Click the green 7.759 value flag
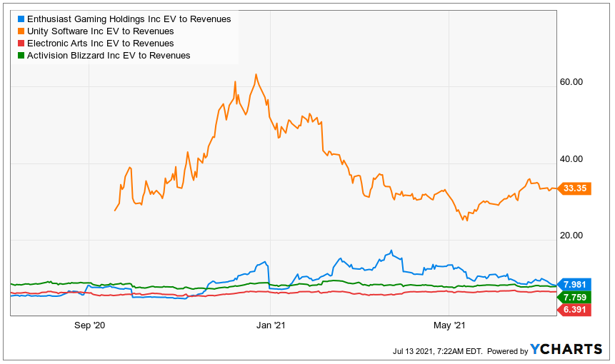The height and width of the screenshot is (364, 615). (x=574, y=297)
